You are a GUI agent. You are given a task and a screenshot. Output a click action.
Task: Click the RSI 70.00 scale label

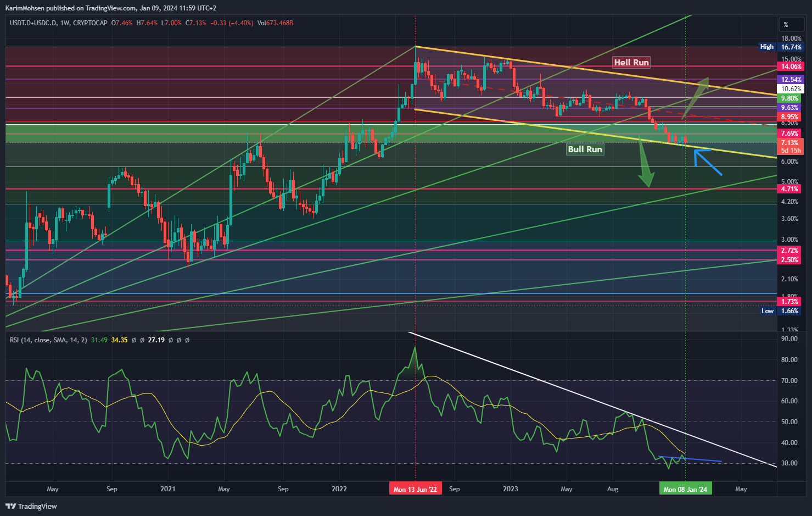click(789, 380)
